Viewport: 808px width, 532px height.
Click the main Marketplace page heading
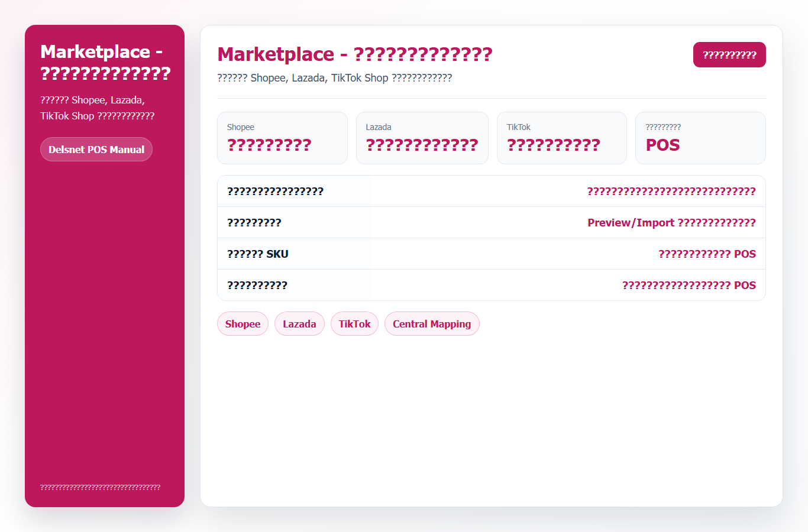coord(355,54)
